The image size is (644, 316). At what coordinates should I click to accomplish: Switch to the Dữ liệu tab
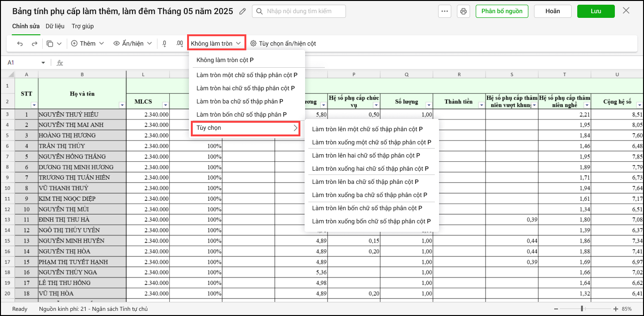point(55,26)
